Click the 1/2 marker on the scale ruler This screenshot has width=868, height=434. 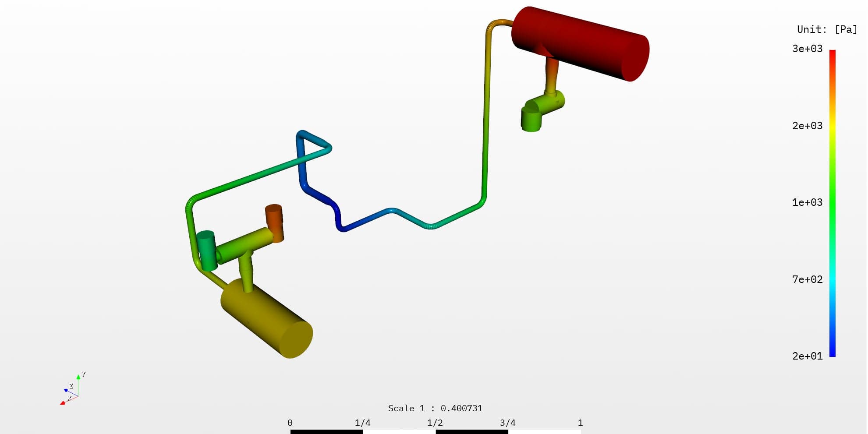tap(435, 423)
